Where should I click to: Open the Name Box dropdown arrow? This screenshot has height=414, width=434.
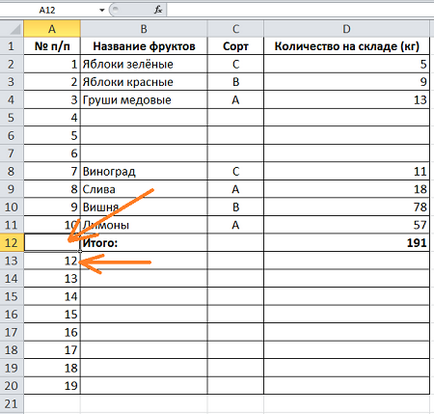102,10
